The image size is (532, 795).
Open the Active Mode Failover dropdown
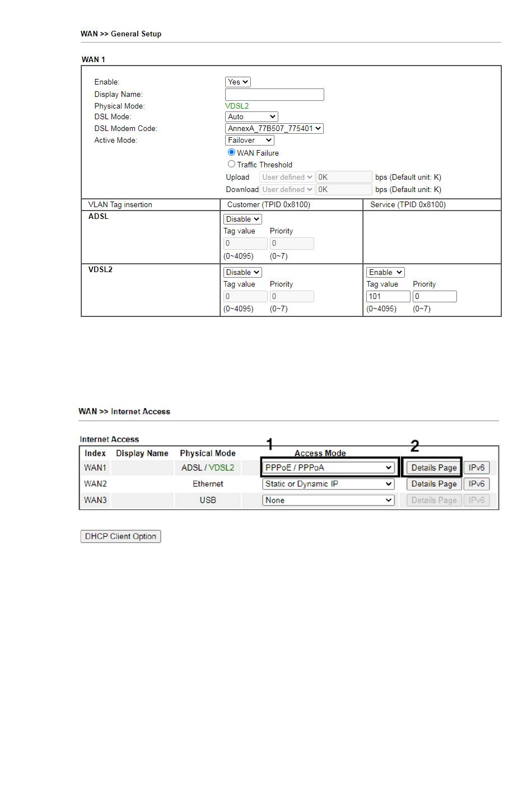coord(249,140)
